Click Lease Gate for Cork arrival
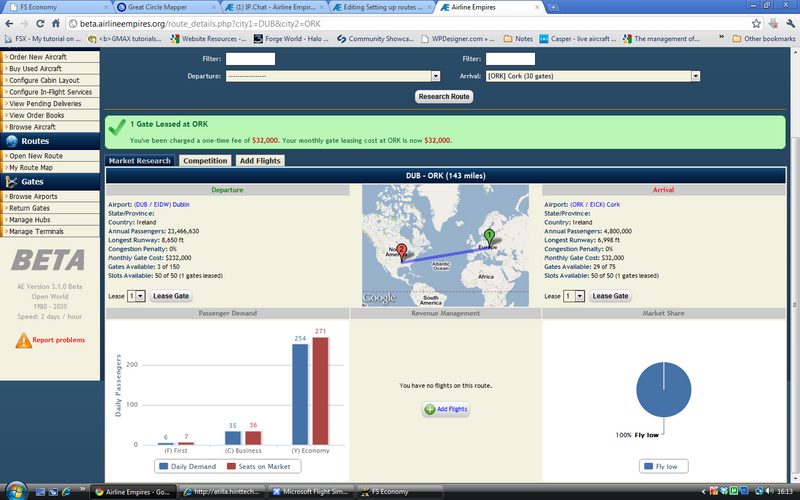 click(x=610, y=296)
